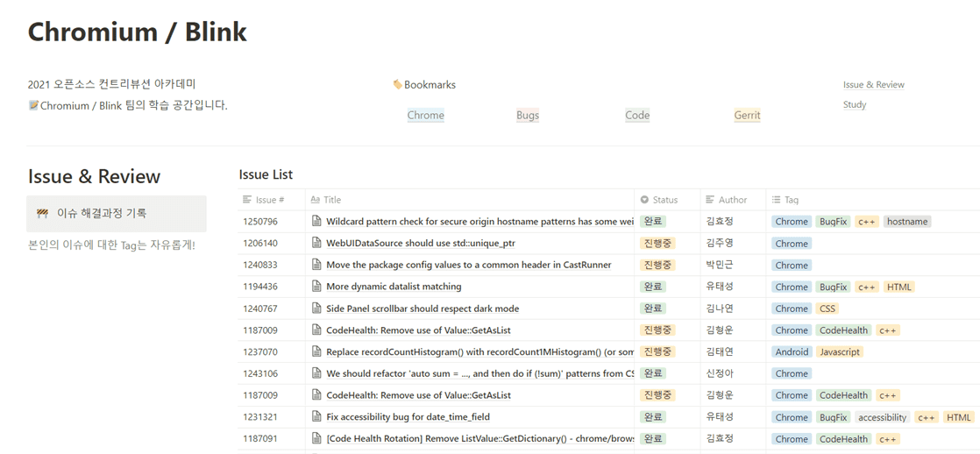The width and height of the screenshot is (980, 454).
Task: Open the Tag column header menu
Action: (x=872, y=200)
